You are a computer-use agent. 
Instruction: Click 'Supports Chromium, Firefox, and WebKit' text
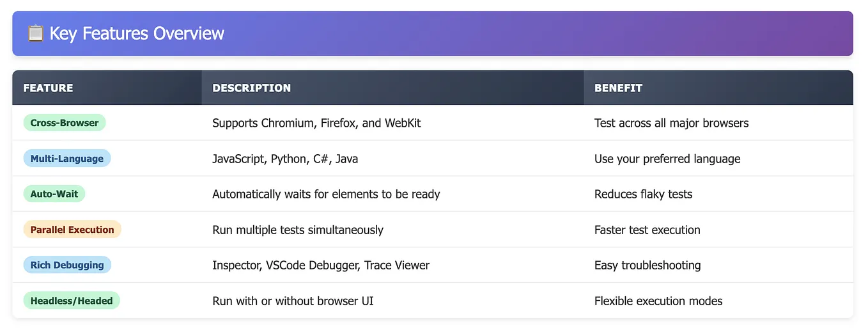click(316, 123)
